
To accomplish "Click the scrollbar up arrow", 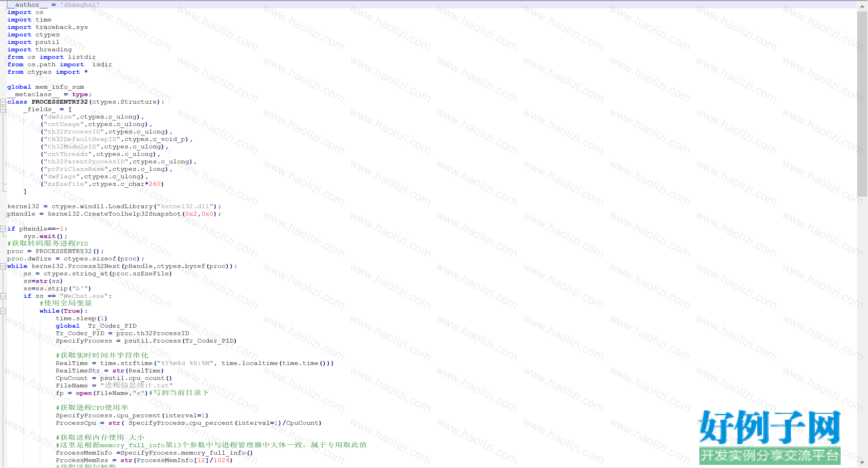I will click(862, 7).
